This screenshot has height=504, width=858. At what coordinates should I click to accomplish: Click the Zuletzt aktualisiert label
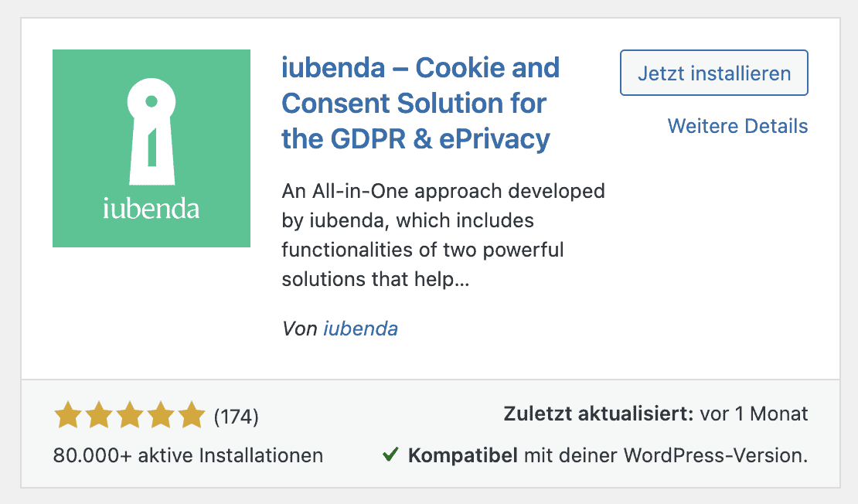pyautogui.click(x=598, y=414)
